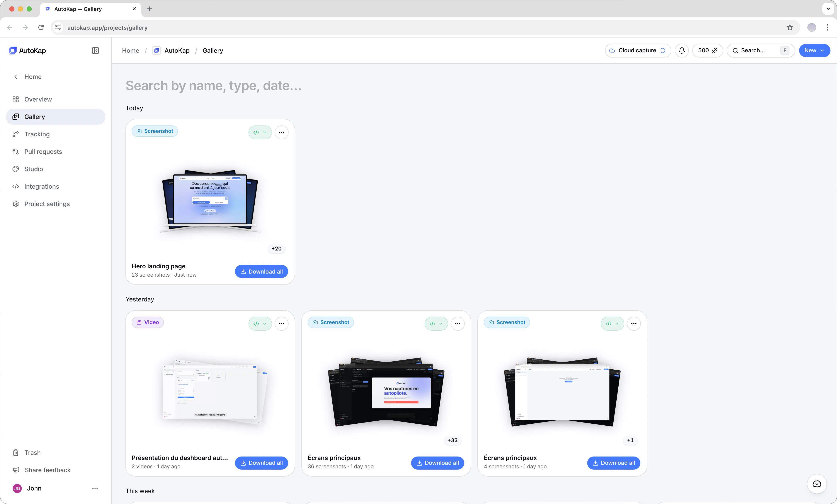837x504 pixels.
Task: Select the AutoKap — Gallery browser tab
Action: point(91,9)
